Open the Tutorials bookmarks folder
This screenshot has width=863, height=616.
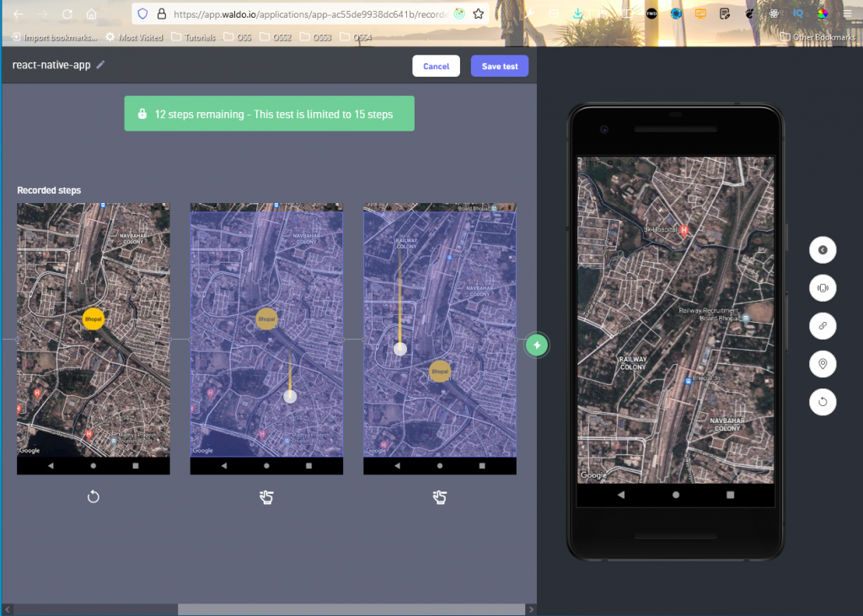(x=193, y=37)
